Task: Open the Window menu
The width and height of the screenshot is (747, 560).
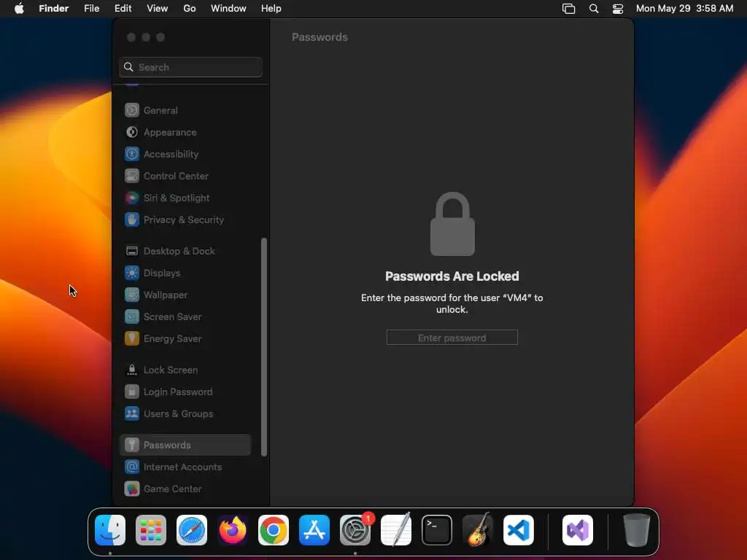Action: coord(228,8)
